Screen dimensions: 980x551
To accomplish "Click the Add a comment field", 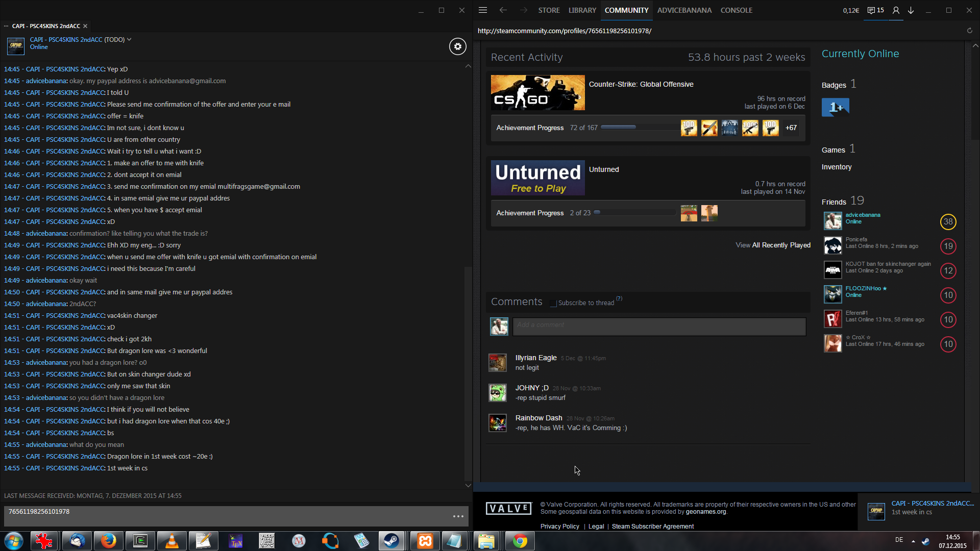I will coord(658,327).
